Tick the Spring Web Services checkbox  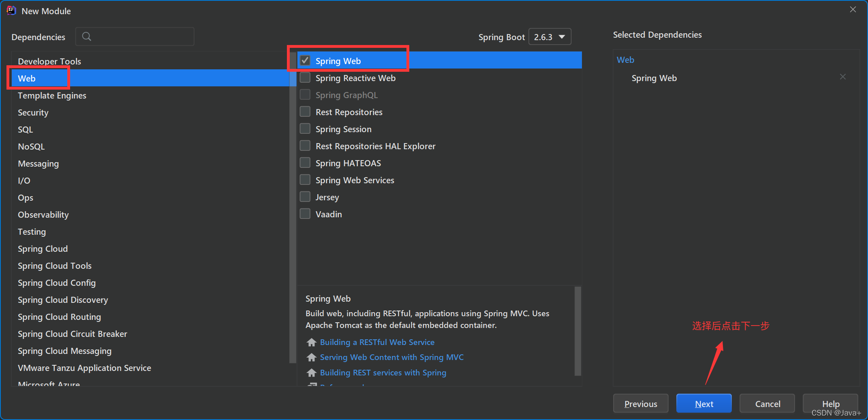(305, 180)
